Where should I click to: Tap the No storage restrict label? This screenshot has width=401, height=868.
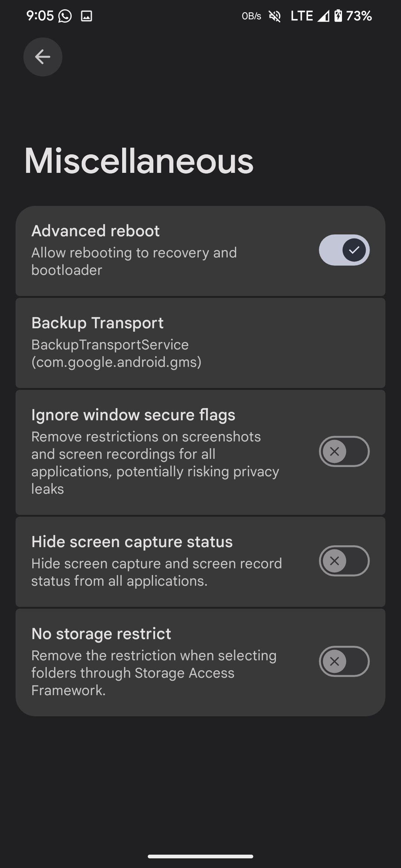pos(101,634)
